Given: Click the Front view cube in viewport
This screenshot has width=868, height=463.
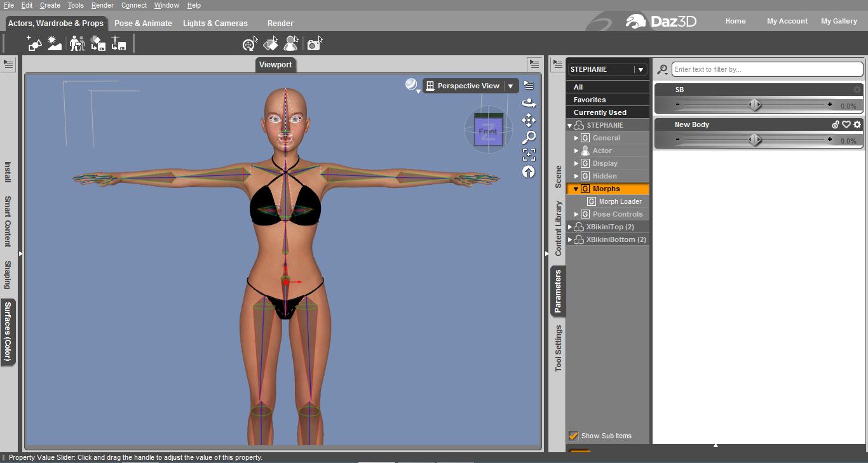Looking at the screenshot, I should [488, 131].
